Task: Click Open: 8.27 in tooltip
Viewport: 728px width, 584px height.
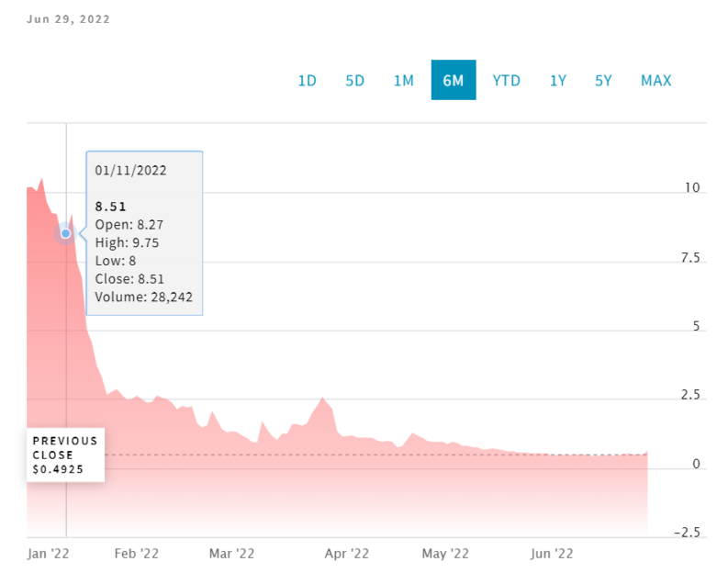Action: point(129,225)
